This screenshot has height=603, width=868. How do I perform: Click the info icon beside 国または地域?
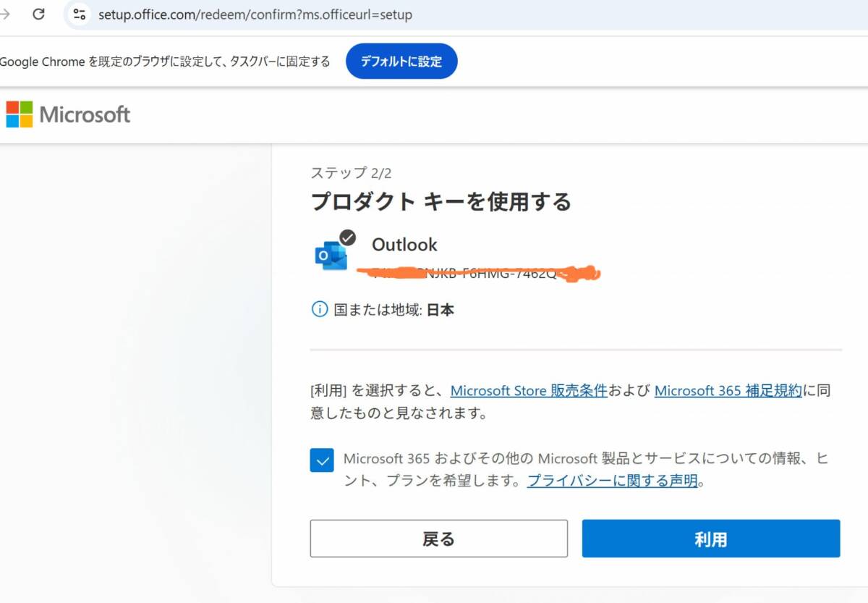pos(319,310)
